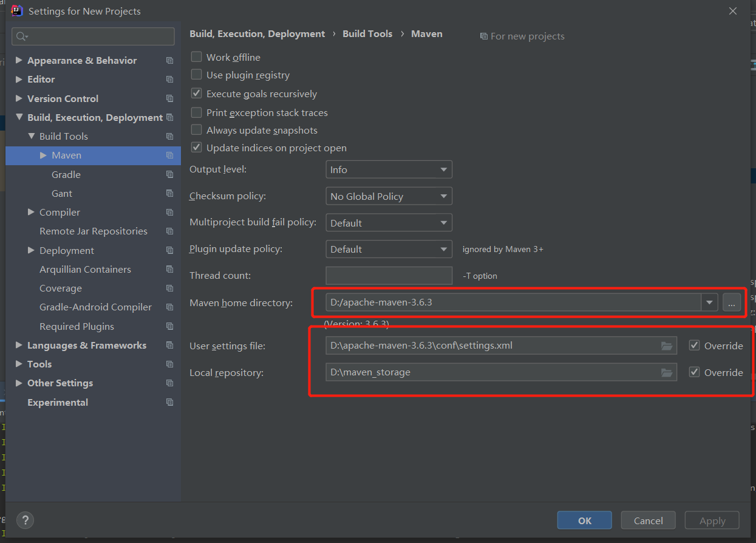Click the project-level icon beside Gant
756x543 pixels.
[x=169, y=193]
